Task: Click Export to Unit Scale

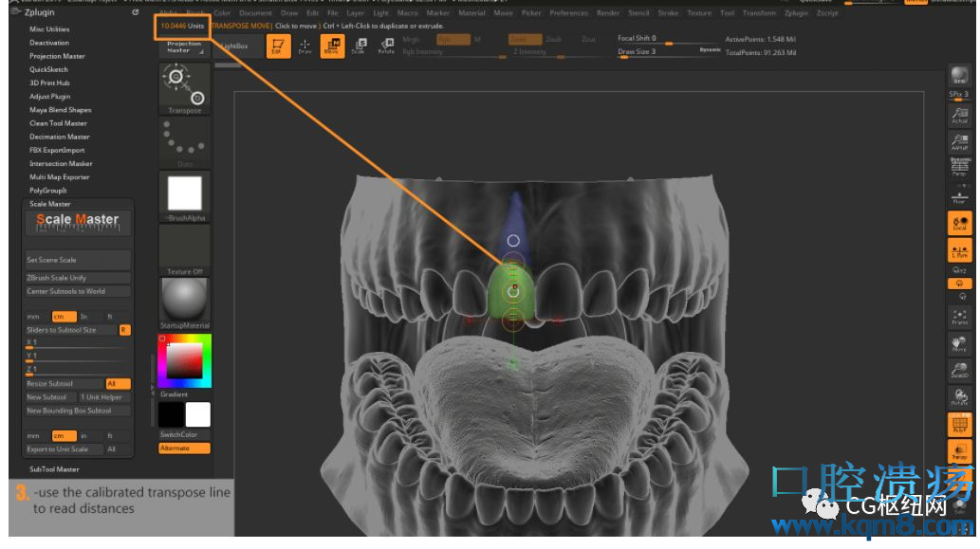Action: pos(65,449)
